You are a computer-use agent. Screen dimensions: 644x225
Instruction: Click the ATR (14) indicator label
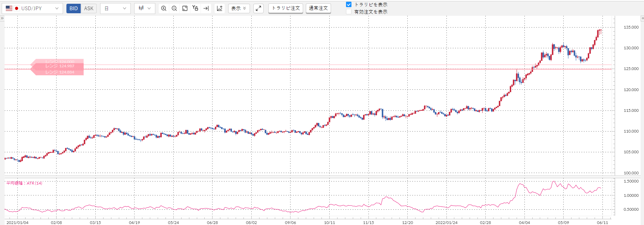[25, 183]
